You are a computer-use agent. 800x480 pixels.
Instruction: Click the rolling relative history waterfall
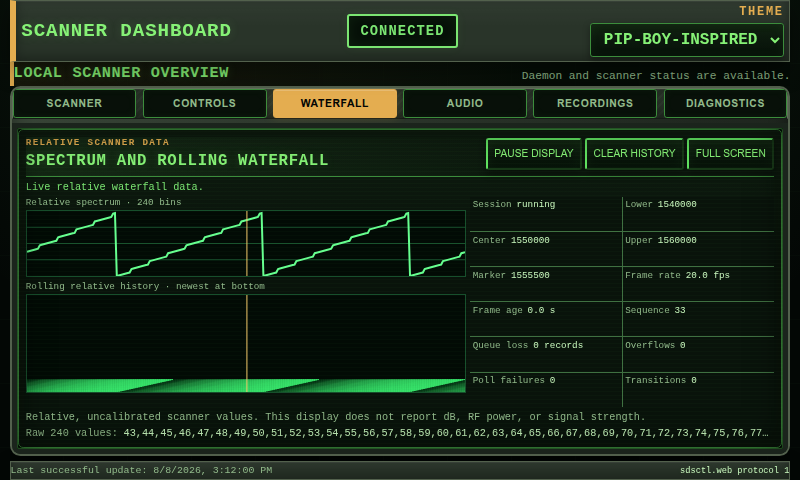246,343
